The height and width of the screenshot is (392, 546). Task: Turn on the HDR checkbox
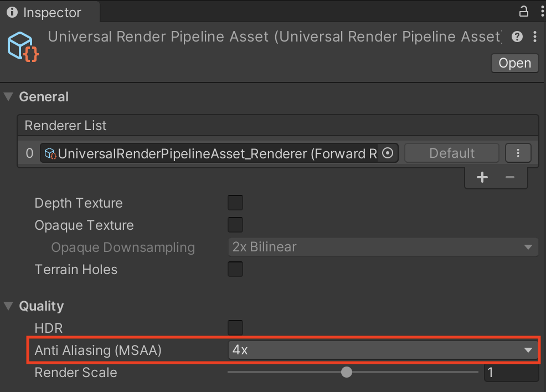[235, 328]
